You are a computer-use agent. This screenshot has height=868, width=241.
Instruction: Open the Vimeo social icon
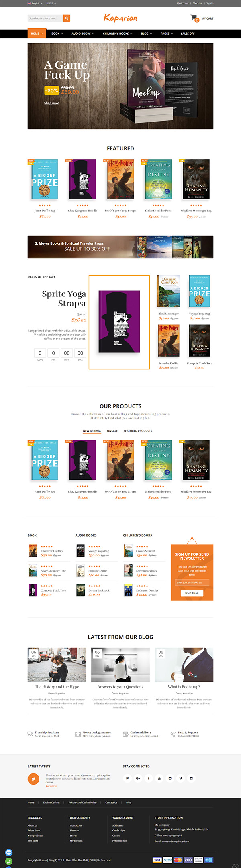[x=180, y=778]
